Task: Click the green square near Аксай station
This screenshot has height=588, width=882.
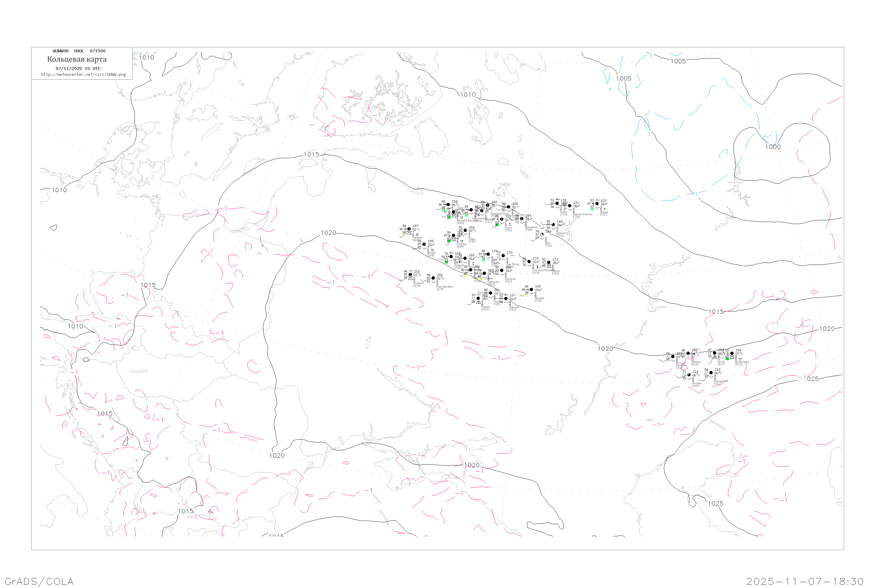Action: click(727, 359)
